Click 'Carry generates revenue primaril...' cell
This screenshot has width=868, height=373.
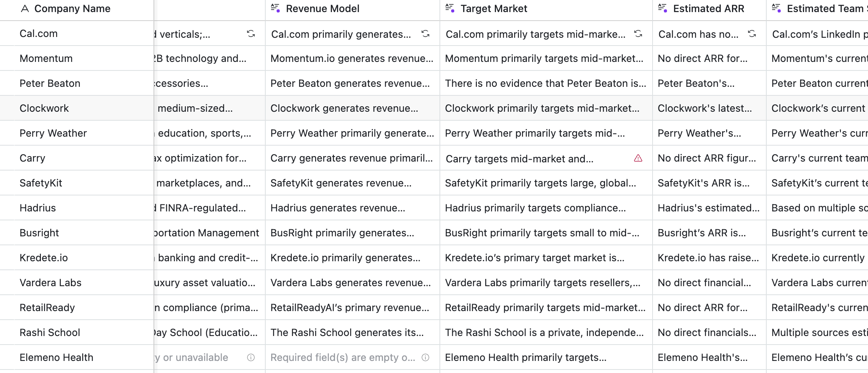coord(353,158)
